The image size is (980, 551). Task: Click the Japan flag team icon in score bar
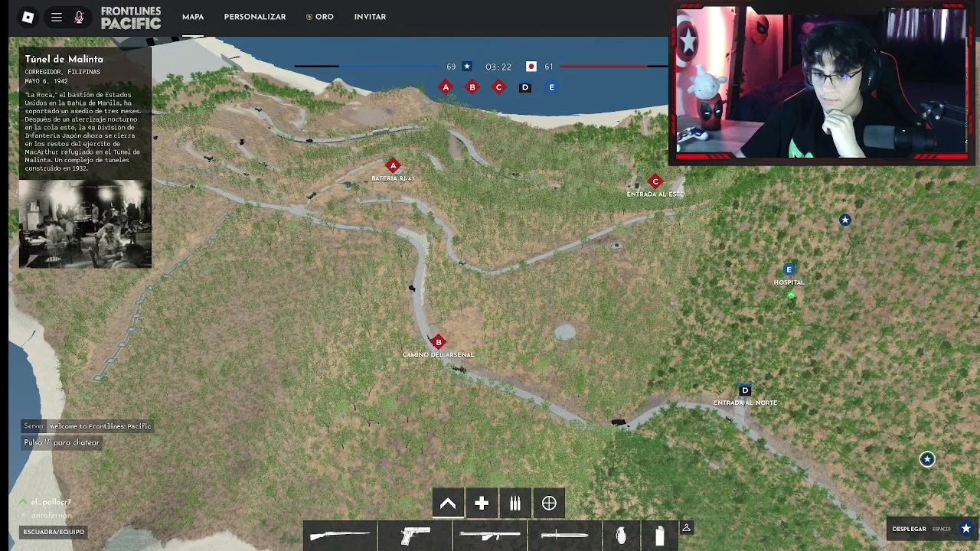point(531,67)
